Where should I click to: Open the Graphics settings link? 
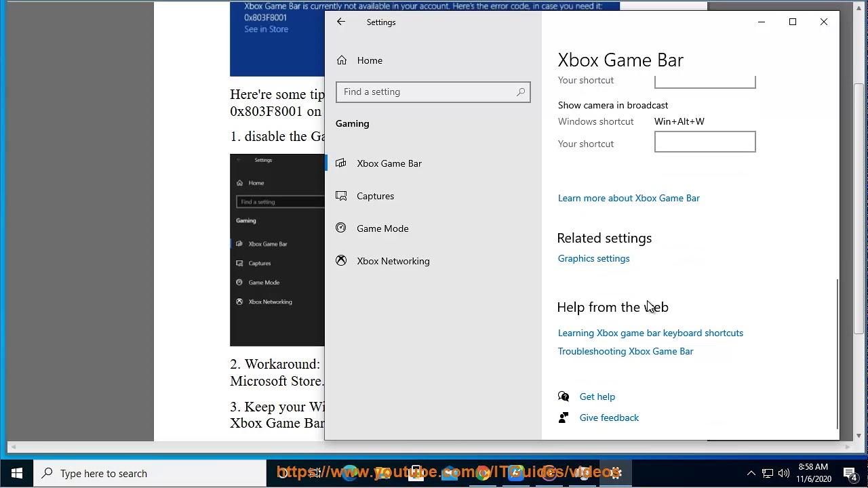[593, 258]
